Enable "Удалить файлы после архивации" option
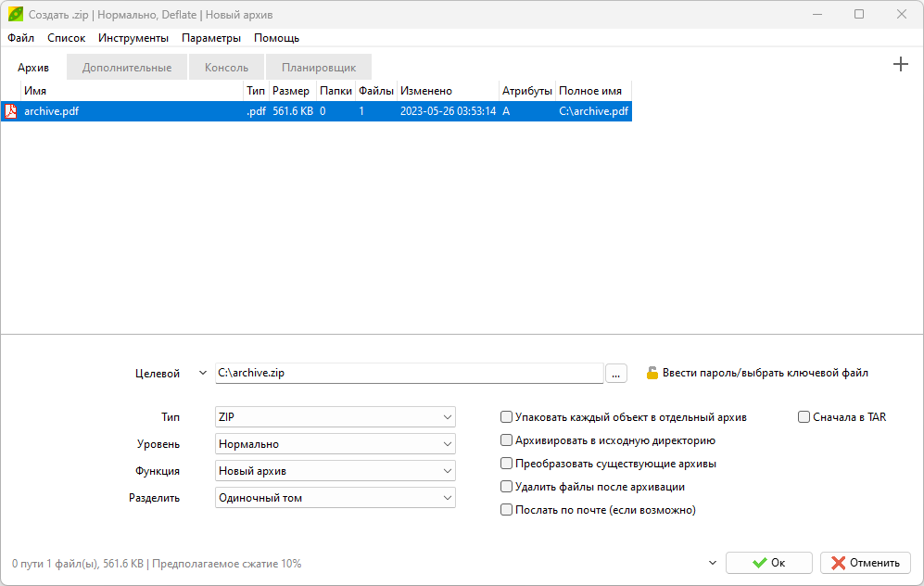 click(x=507, y=487)
